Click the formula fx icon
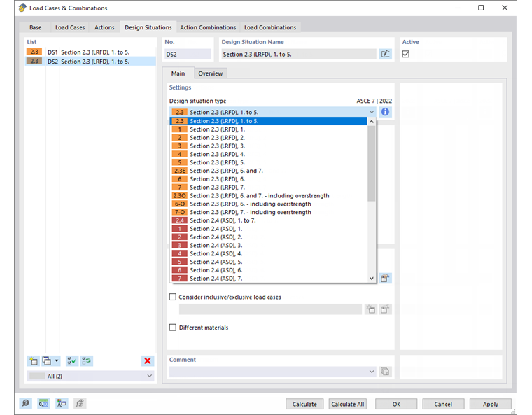This screenshot has height=415, width=532. click(80, 403)
